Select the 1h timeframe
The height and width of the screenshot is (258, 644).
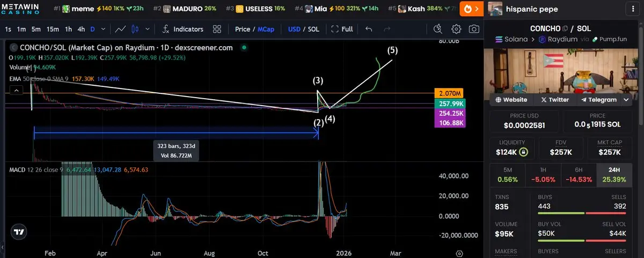tap(68, 29)
